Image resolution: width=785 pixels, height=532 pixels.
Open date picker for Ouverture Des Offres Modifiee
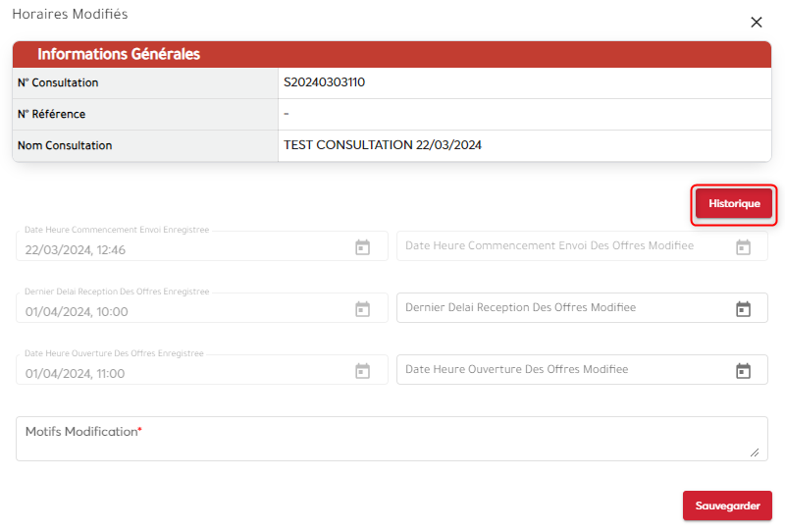click(x=743, y=371)
